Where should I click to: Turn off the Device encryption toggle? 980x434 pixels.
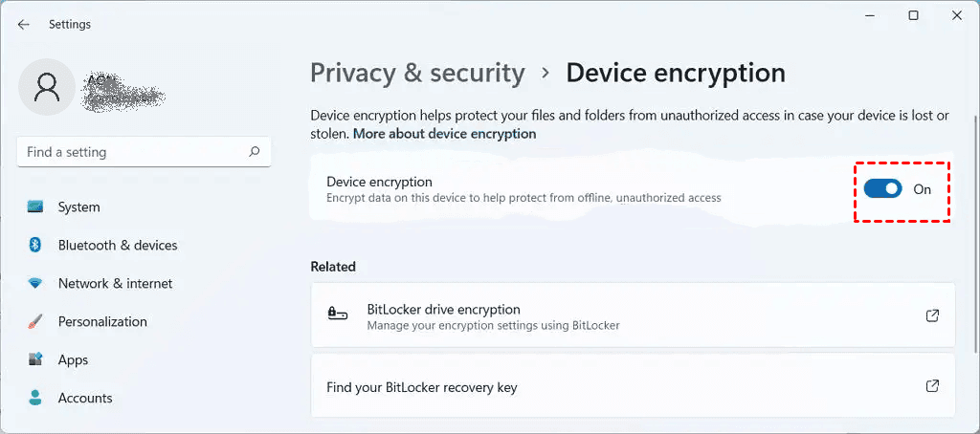click(882, 189)
